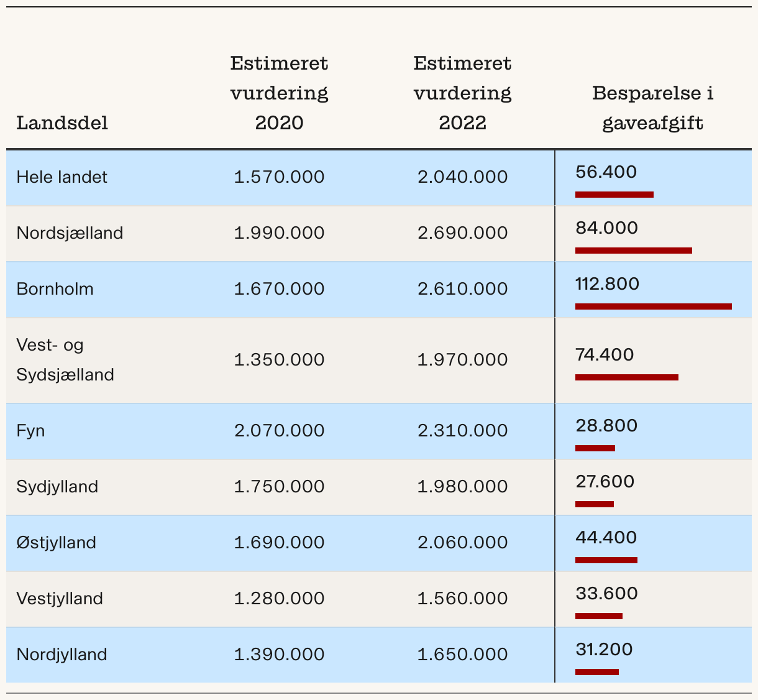Click the Sydjylland row label

pos(57,487)
